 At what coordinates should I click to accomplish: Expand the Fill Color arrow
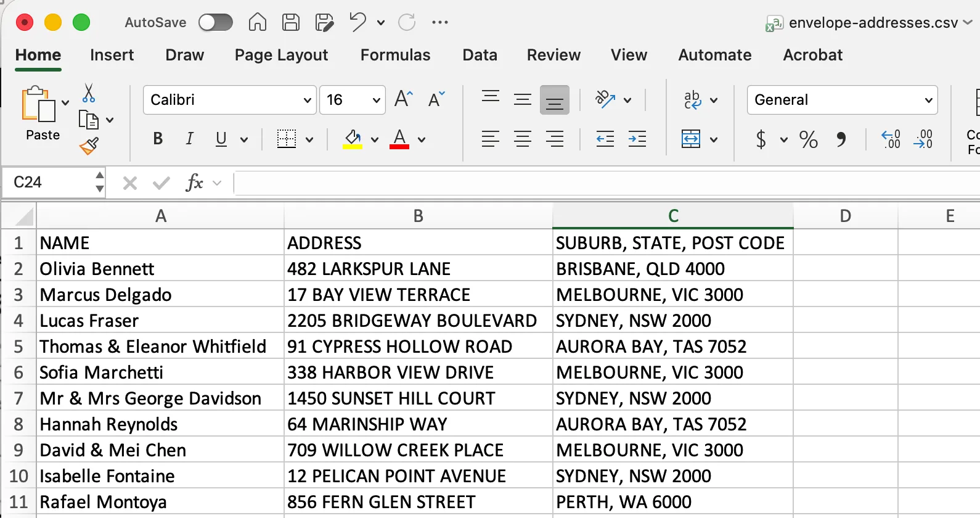tap(375, 140)
